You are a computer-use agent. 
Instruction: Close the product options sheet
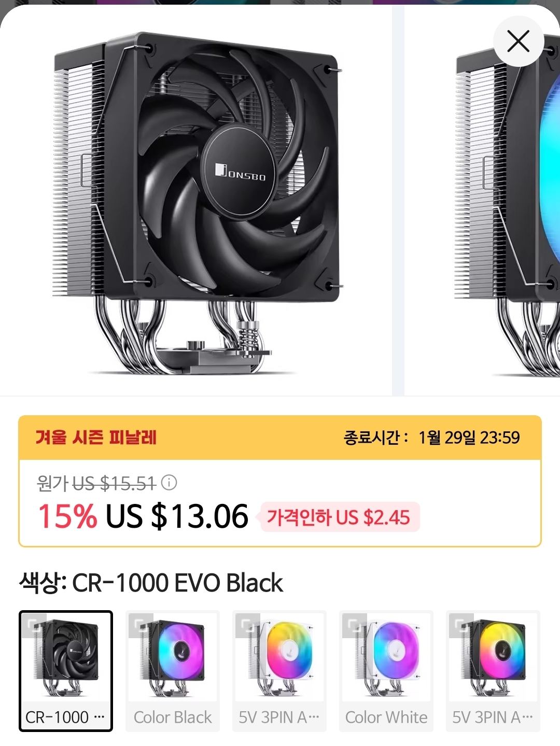[x=519, y=41]
